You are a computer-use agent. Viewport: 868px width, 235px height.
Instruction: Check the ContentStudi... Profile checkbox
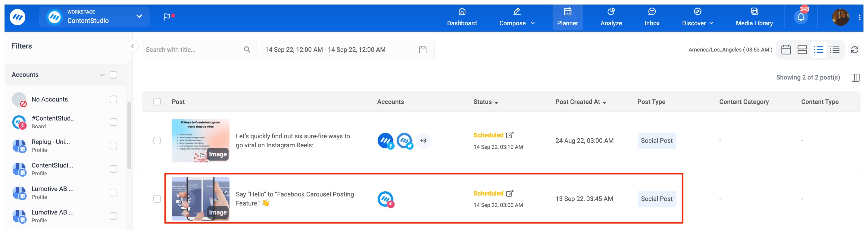114,169
